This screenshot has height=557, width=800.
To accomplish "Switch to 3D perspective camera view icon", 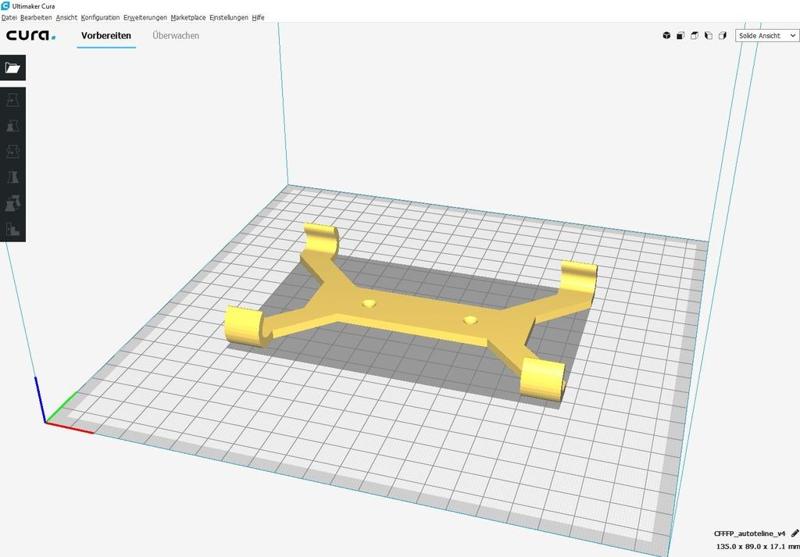I will click(666, 36).
